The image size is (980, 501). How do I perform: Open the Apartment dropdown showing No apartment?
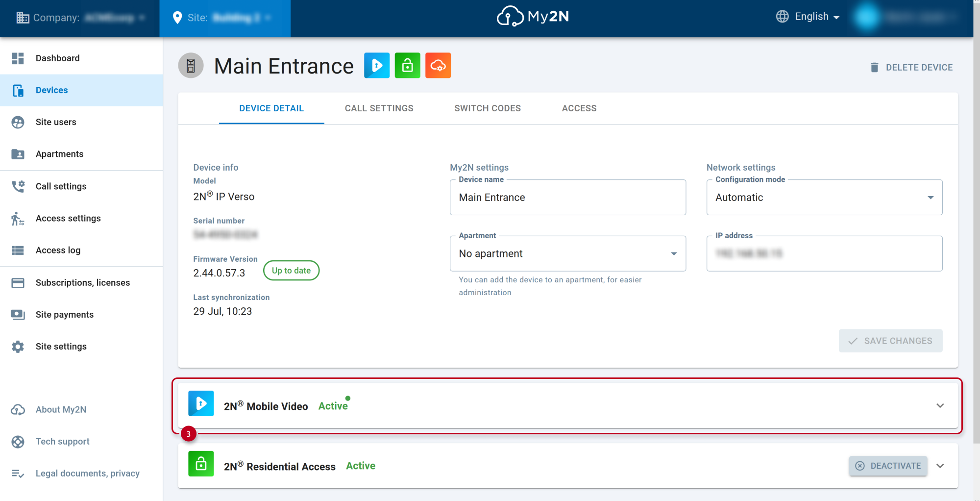(x=568, y=253)
